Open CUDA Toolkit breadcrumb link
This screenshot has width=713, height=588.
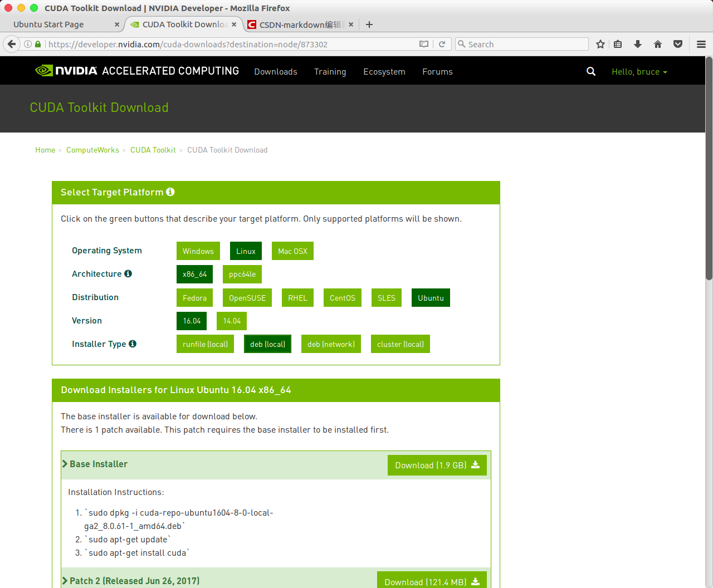click(153, 150)
